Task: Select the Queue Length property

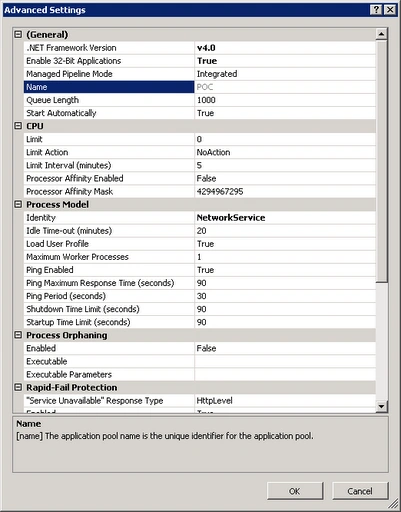Action: tap(109, 100)
